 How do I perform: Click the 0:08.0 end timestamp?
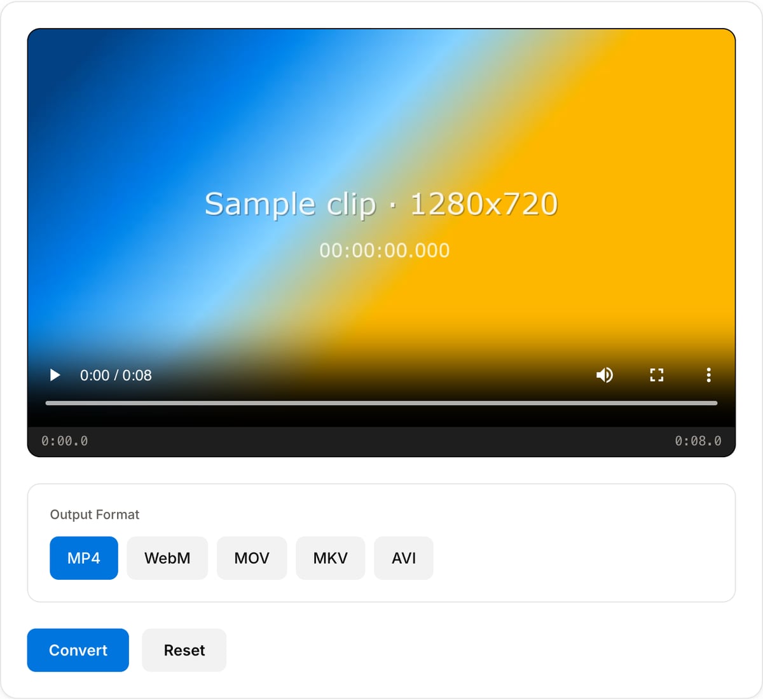698,441
